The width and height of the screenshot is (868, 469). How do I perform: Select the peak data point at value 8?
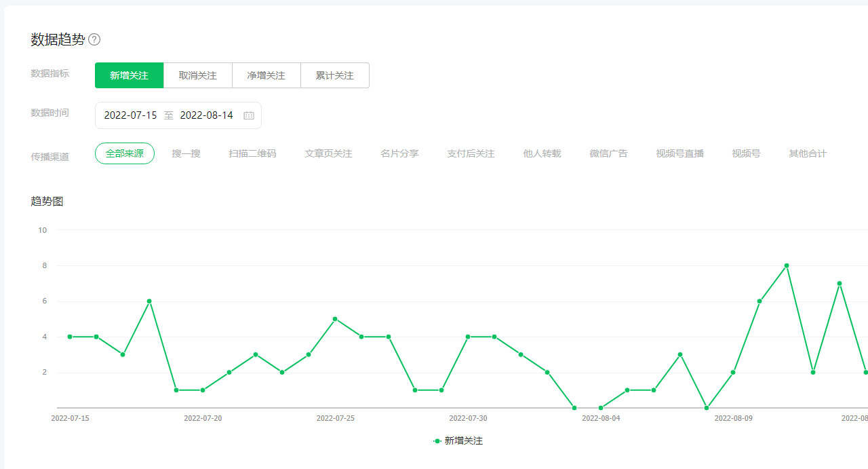(786, 265)
